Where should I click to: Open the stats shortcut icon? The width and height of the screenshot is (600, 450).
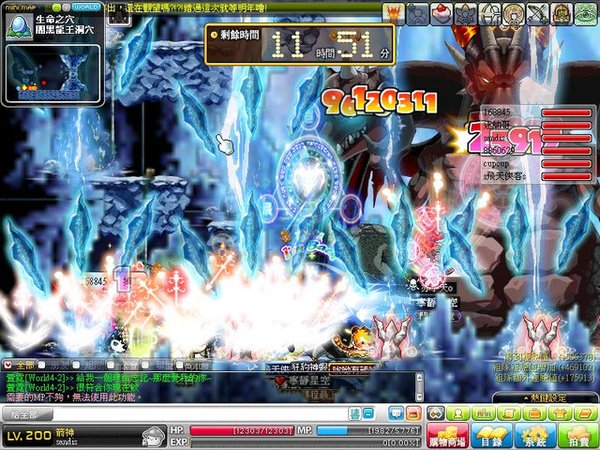(484, 413)
